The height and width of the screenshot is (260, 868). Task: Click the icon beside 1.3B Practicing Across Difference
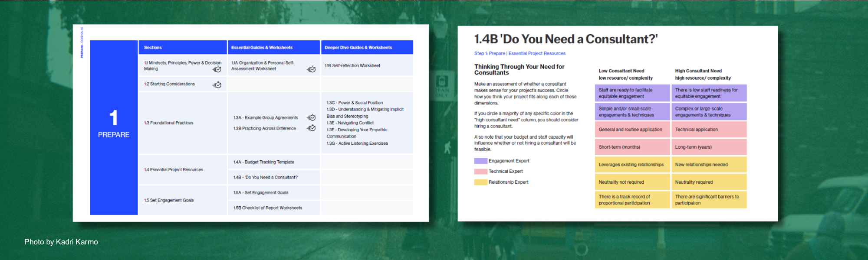[311, 128]
